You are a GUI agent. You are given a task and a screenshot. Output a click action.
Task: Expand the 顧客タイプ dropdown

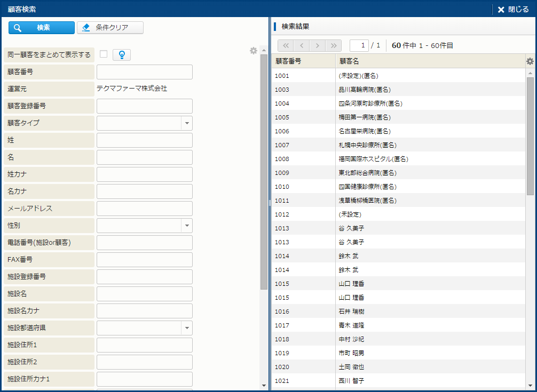(x=187, y=123)
